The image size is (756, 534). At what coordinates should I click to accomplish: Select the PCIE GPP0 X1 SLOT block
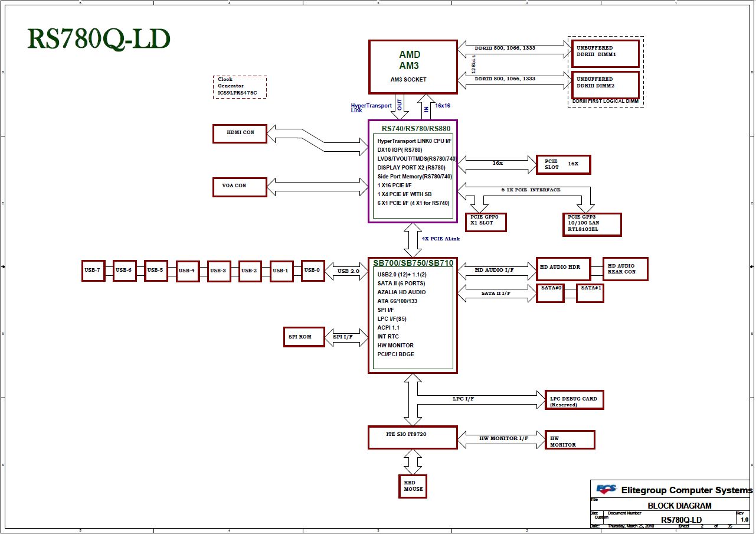[x=486, y=222]
